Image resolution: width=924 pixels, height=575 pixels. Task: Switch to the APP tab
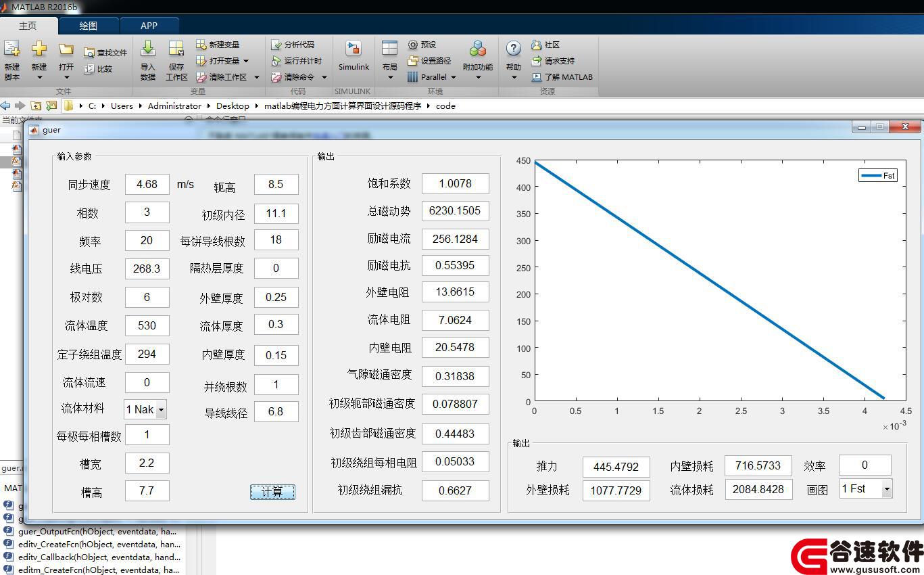tap(149, 26)
